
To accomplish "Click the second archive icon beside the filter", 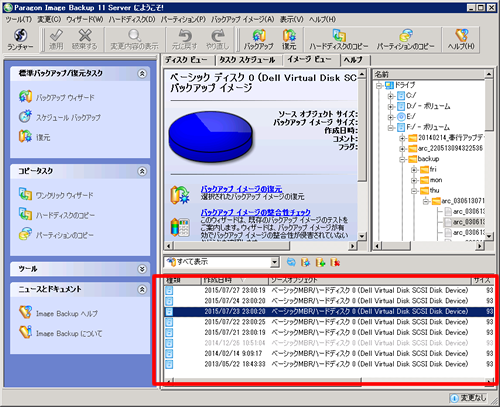I will 305,262.
